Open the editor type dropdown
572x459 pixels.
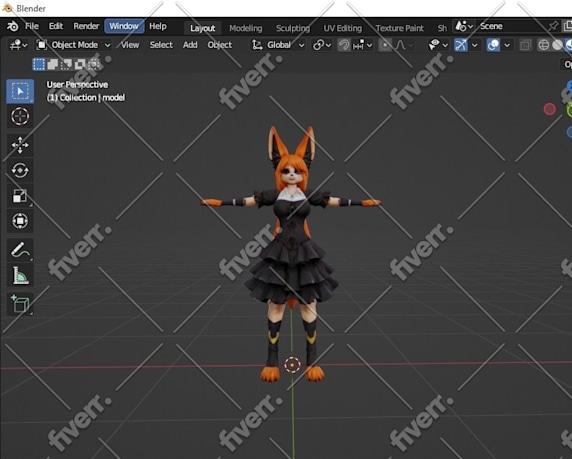point(18,45)
